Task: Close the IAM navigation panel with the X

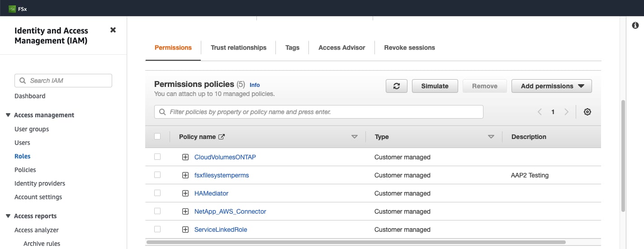Action: click(113, 30)
